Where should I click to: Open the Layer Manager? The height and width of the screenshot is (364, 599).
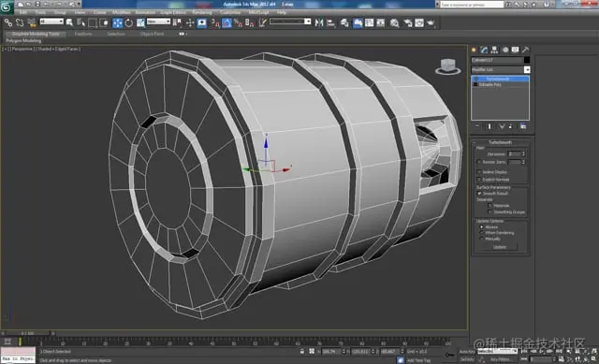click(x=344, y=22)
